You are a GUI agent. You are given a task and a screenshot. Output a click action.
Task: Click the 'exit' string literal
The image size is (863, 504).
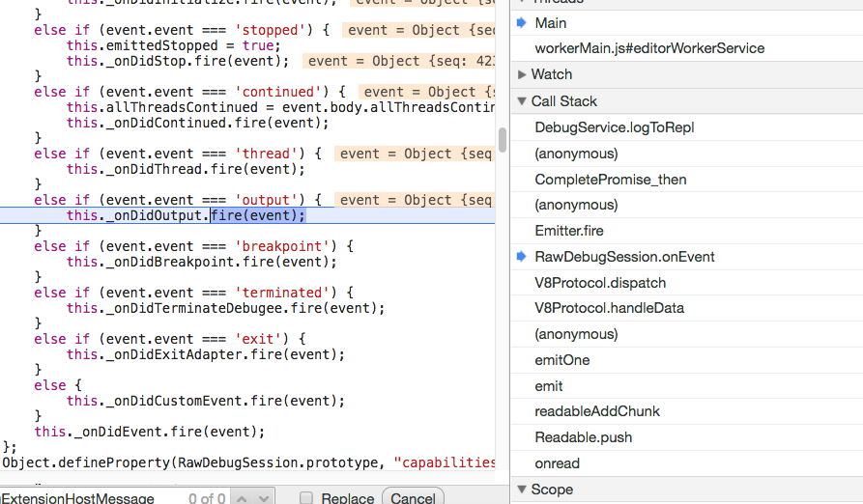258,339
